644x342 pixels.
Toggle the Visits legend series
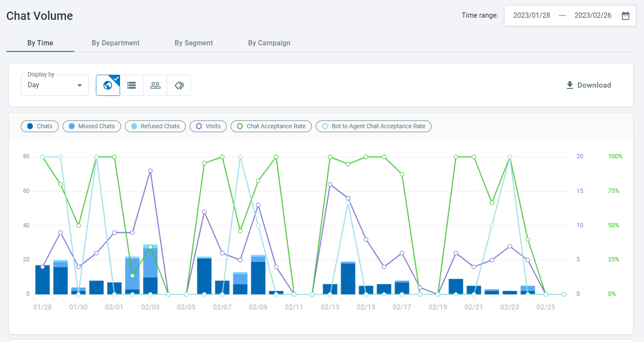click(208, 126)
